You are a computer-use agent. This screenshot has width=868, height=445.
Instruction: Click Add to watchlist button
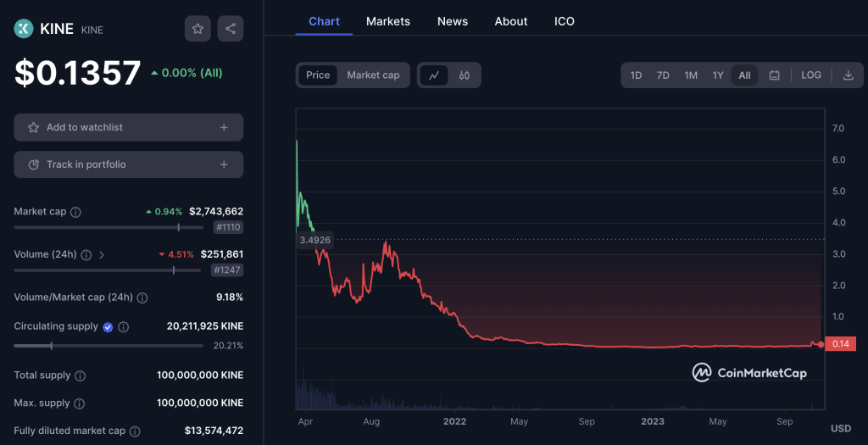pyautogui.click(x=129, y=127)
